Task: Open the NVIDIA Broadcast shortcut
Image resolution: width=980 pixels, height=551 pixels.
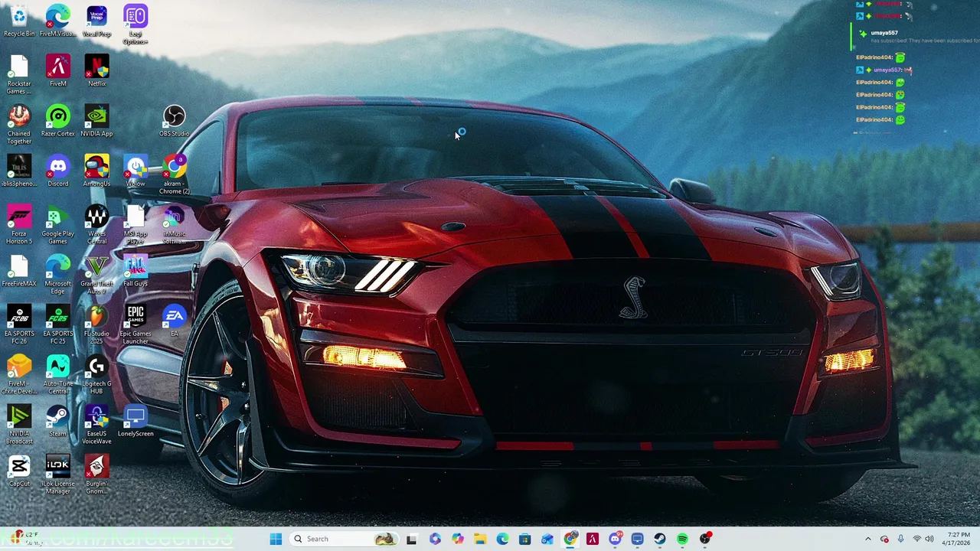Action: [19, 425]
